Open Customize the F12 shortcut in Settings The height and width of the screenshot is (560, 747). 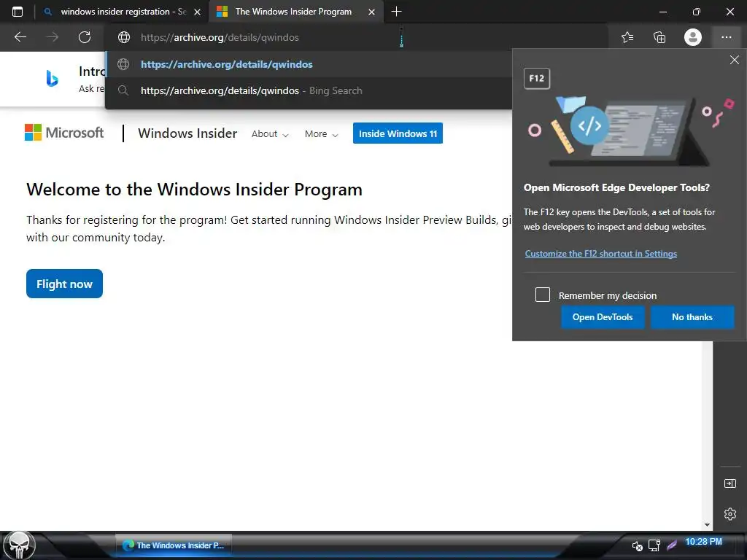601,253
